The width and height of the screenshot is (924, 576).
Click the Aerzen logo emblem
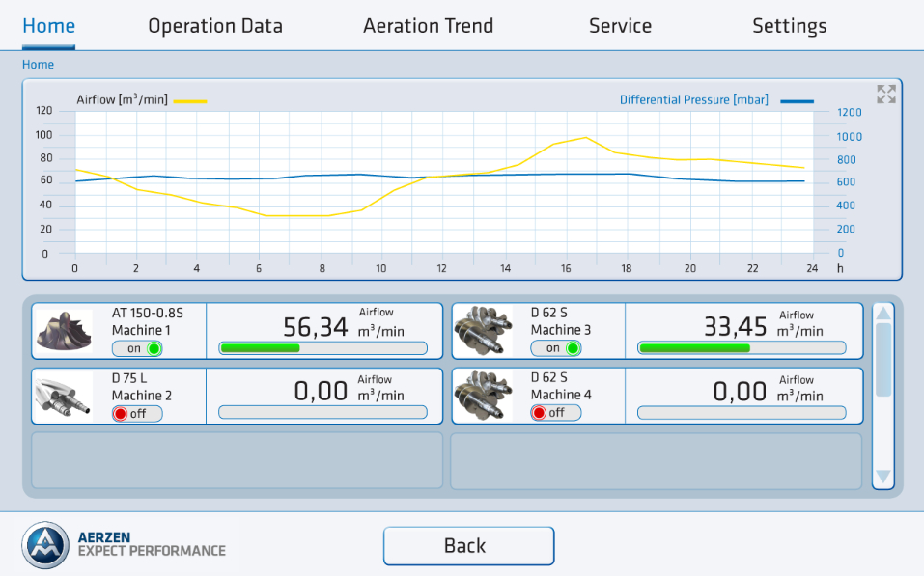[x=45, y=546]
